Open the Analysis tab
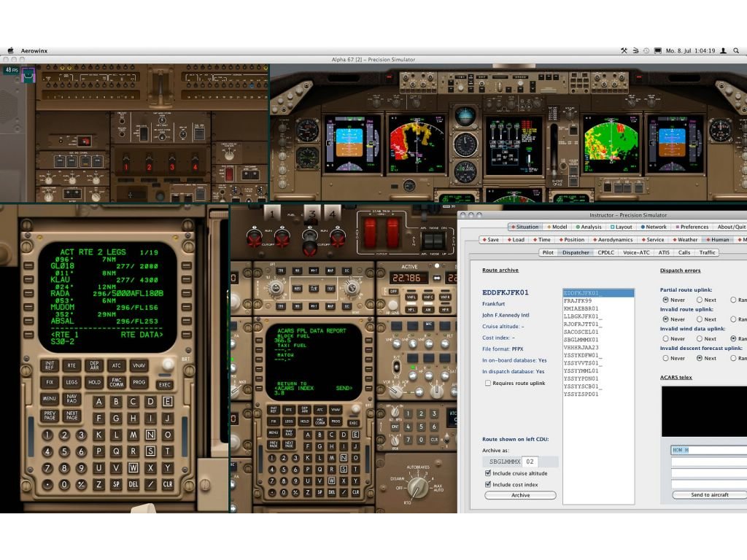747x560 pixels. pos(589,227)
